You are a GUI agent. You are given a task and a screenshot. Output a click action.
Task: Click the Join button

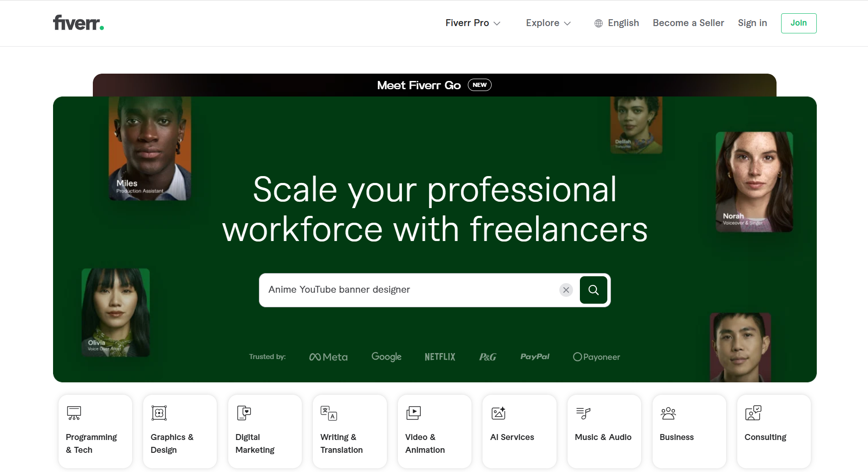coord(798,23)
